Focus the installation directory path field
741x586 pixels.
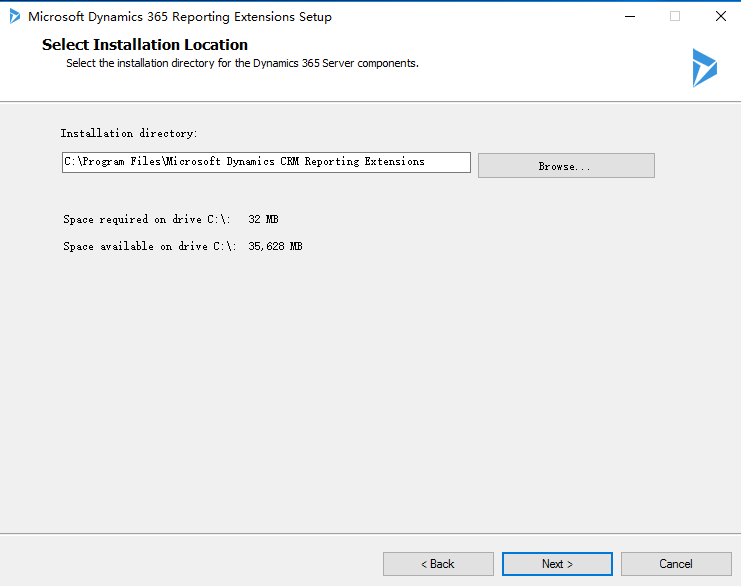tap(266, 162)
